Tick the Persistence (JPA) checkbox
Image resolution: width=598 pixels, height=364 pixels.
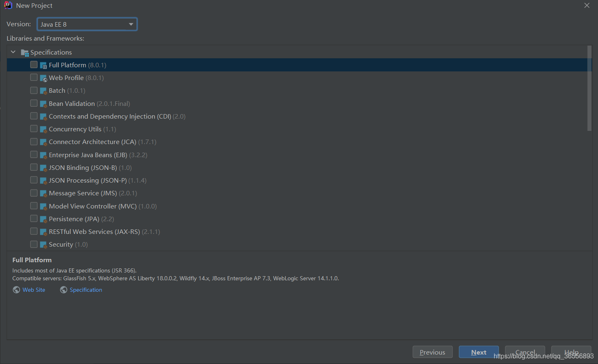pos(34,218)
